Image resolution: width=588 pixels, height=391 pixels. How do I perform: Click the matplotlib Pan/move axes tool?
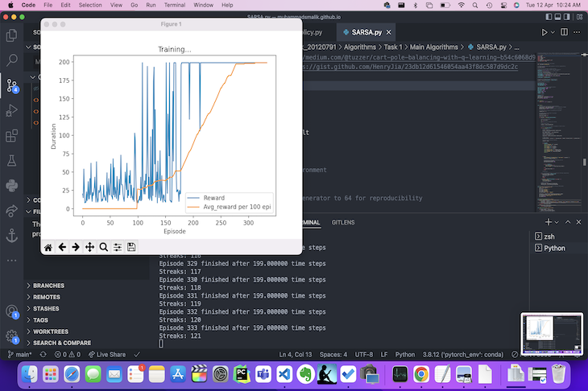point(89,247)
